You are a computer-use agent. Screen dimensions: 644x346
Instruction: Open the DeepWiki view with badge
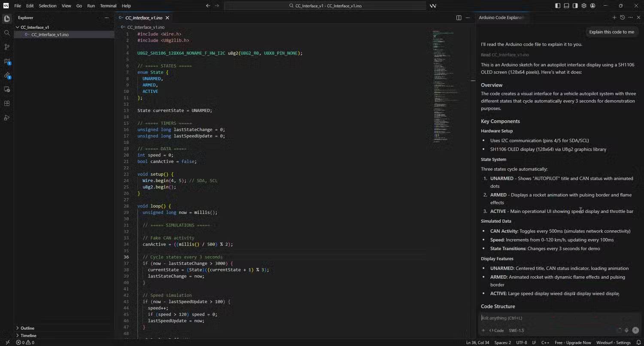click(x=6, y=75)
